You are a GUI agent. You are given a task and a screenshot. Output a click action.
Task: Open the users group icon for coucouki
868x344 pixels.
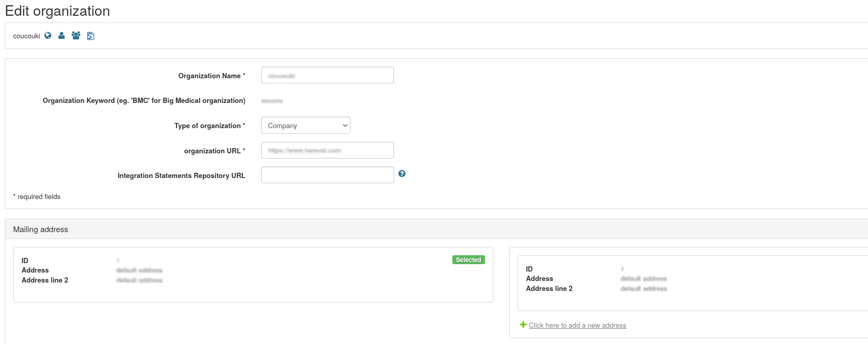[76, 36]
